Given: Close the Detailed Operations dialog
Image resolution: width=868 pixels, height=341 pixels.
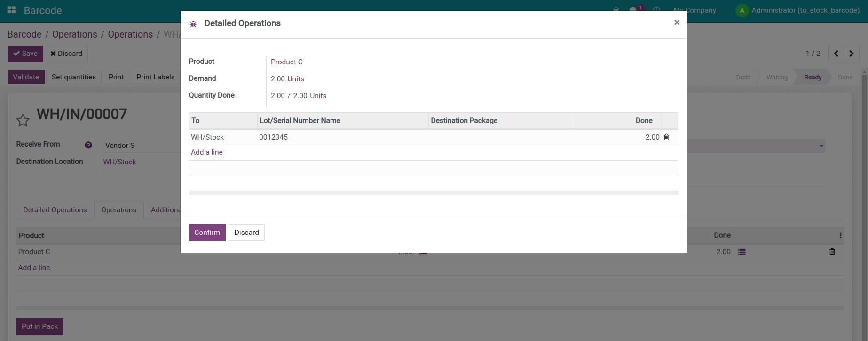Looking at the screenshot, I should click(x=677, y=23).
